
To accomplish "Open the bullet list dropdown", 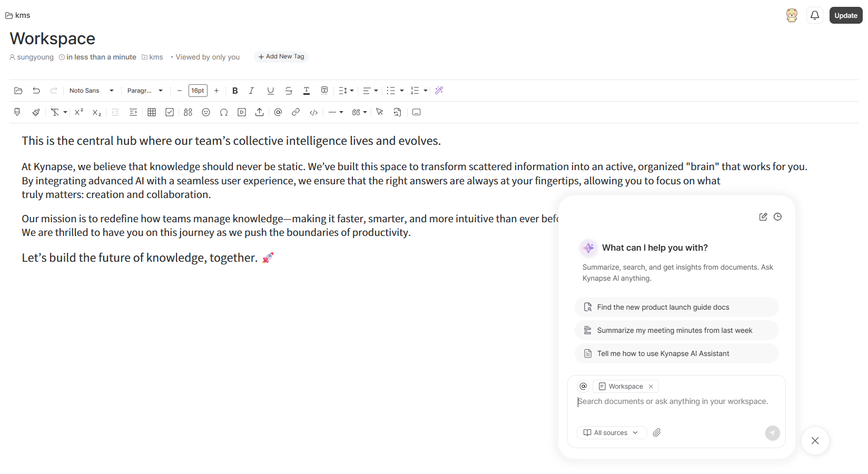I will pos(395,91).
